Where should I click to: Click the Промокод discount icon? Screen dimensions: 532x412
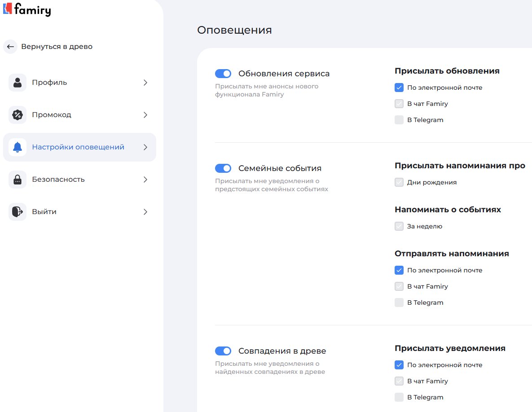click(17, 115)
